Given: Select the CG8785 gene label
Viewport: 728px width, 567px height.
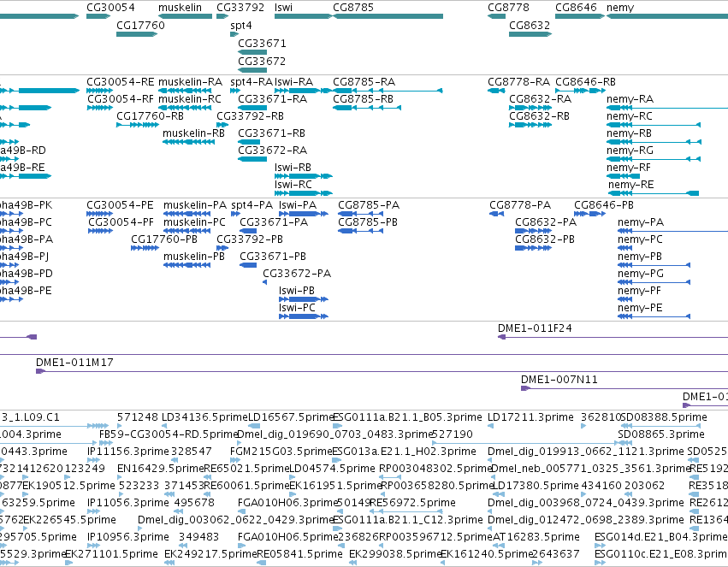Looking at the screenshot, I should click(352, 8).
